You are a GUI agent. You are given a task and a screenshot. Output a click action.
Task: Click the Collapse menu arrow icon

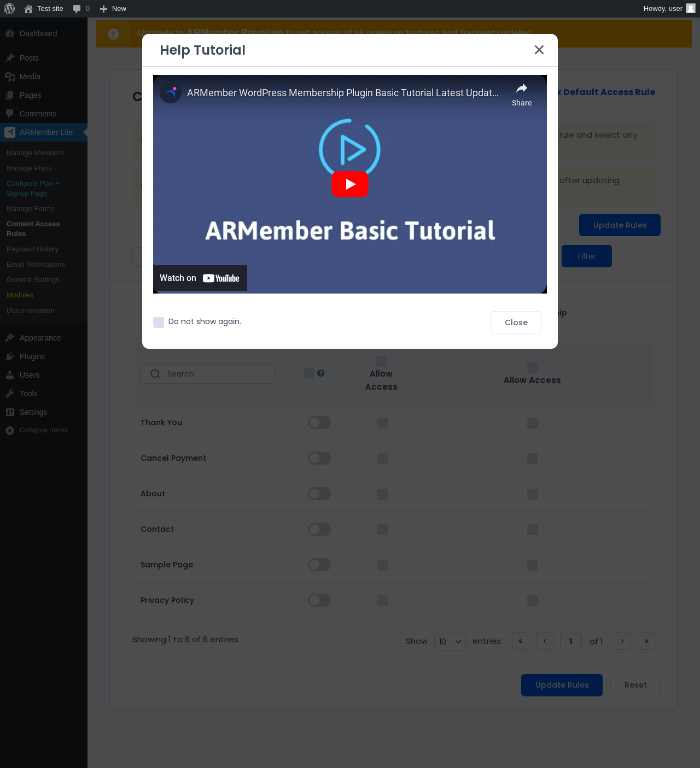pyautogui.click(x=10, y=430)
